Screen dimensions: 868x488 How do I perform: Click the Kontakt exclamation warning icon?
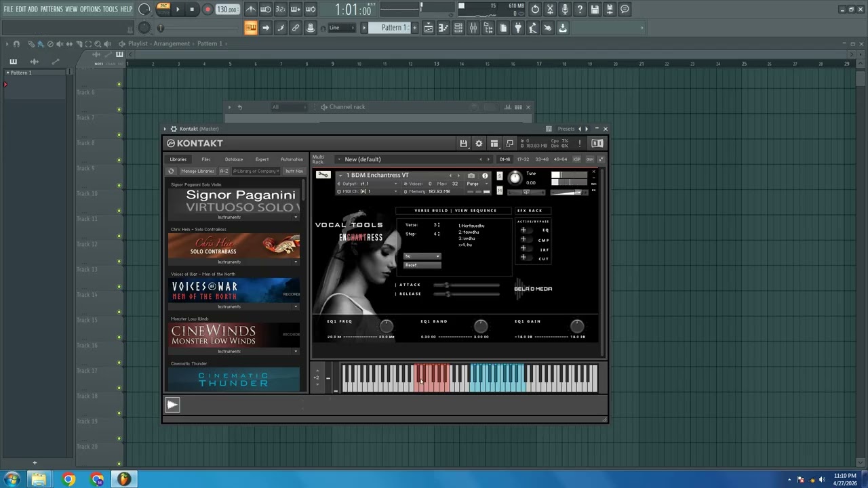580,144
